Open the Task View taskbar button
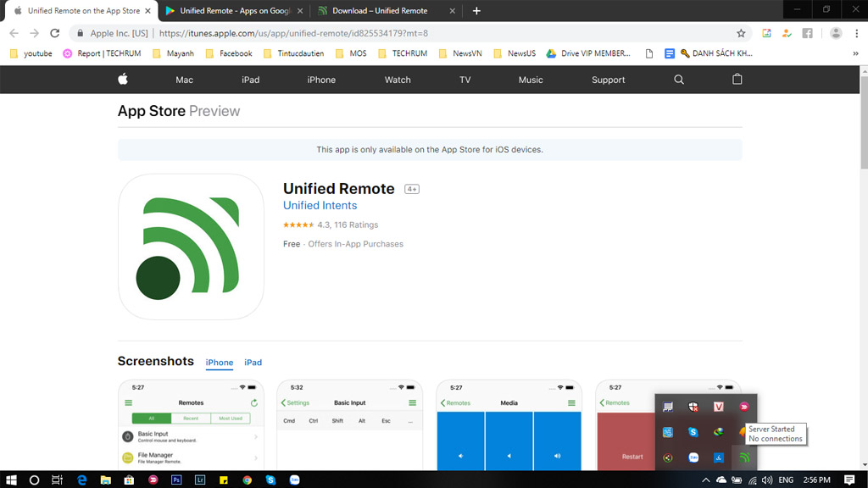The image size is (868, 488). [x=57, y=480]
